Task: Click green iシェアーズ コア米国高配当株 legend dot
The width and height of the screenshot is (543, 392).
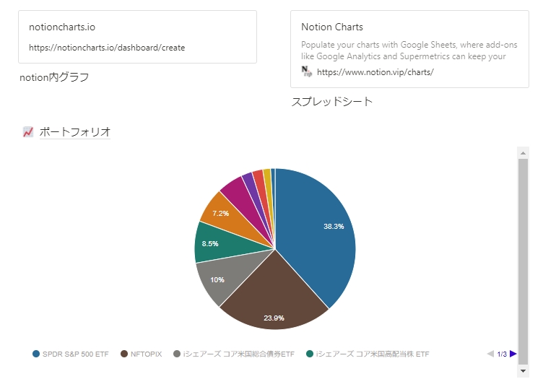Action: [x=310, y=354]
